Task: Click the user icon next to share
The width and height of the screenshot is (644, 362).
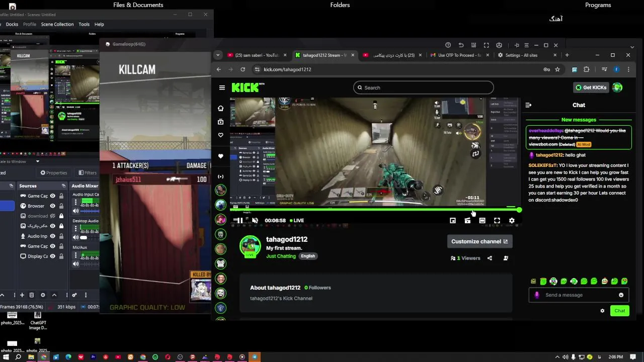Action: [x=506, y=258]
